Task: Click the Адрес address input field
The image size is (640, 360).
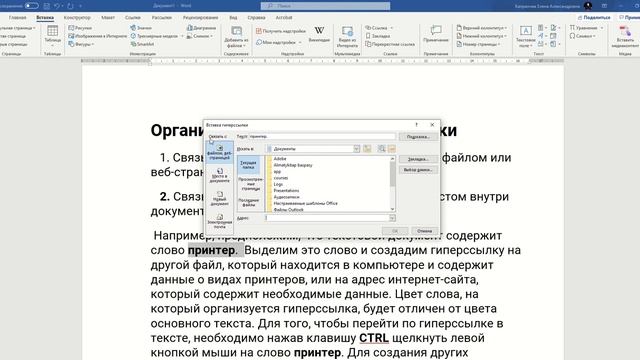Action: [330, 218]
